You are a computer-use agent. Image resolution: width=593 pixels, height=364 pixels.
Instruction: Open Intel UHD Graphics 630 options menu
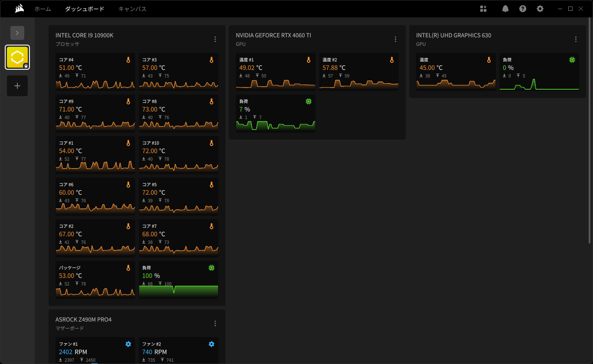pyautogui.click(x=576, y=39)
